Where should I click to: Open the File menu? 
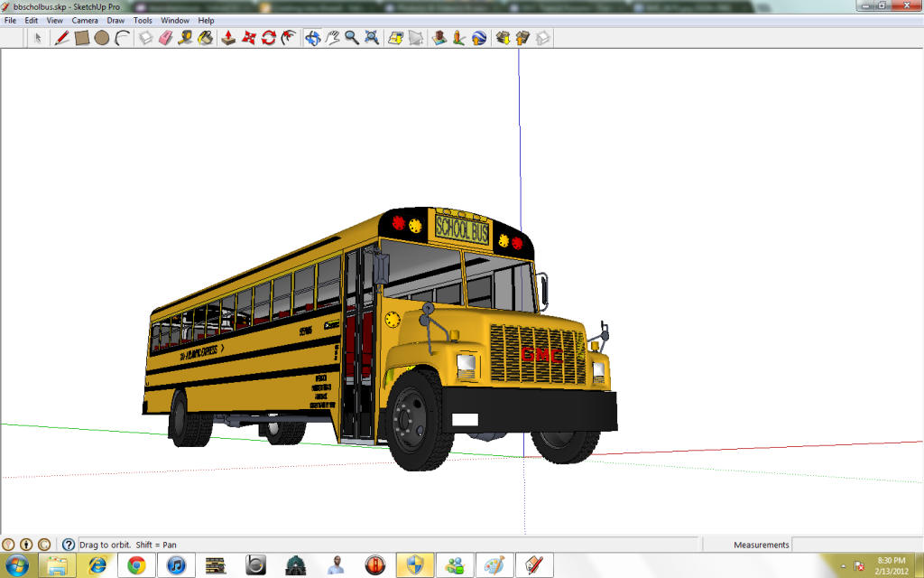11,20
